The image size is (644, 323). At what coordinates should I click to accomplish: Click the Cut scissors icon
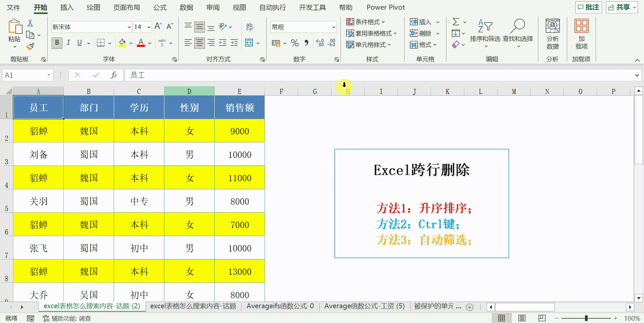pos(30,23)
